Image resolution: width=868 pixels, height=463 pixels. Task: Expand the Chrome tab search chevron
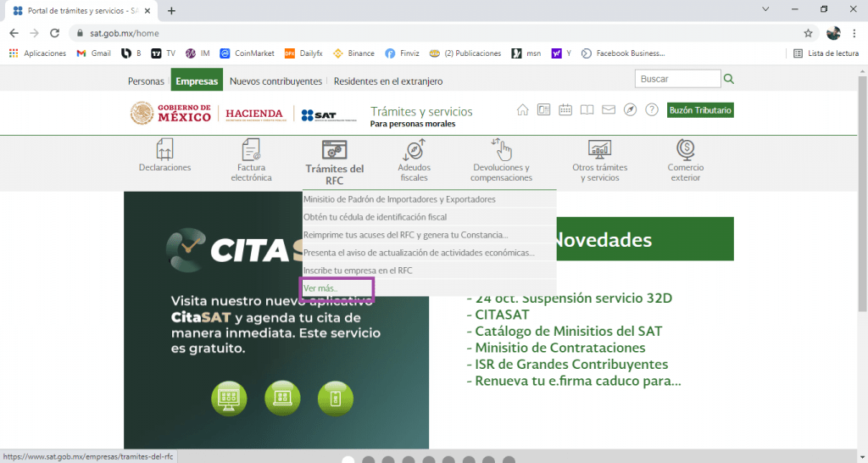click(765, 9)
